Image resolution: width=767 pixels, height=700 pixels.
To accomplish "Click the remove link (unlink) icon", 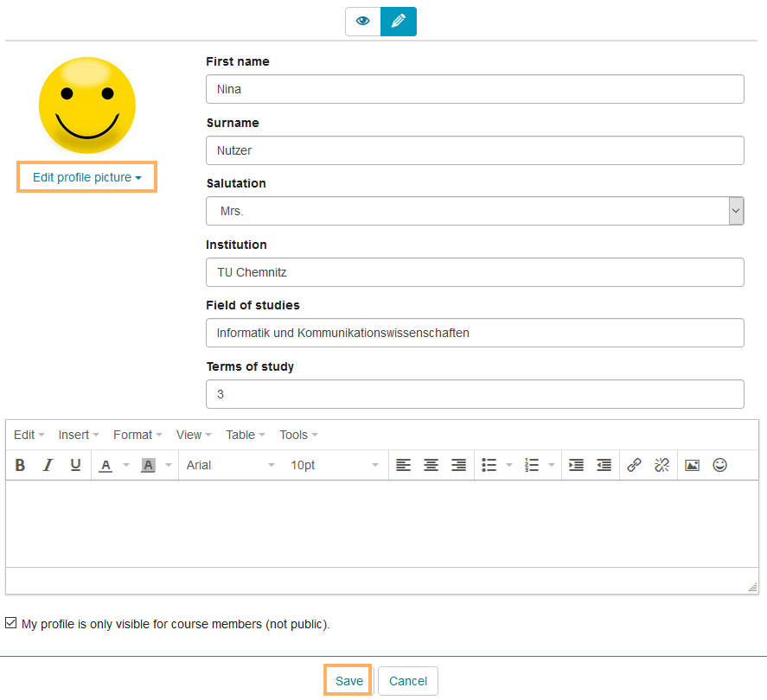I will click(x=662, y=465).
